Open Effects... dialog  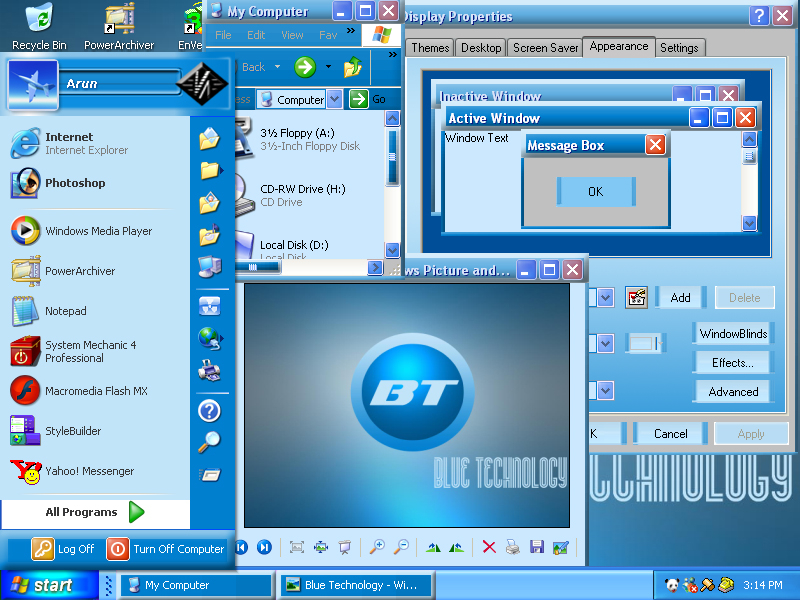coord(733,363)
